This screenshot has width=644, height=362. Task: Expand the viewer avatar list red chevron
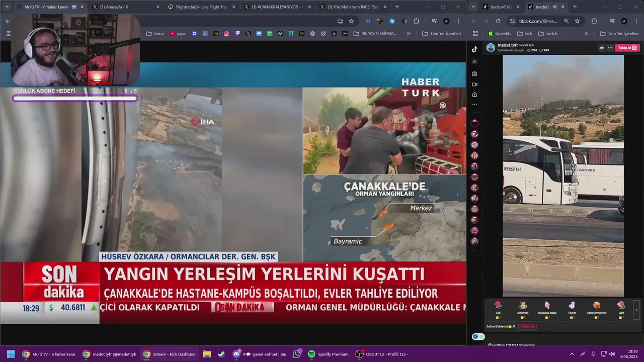tap(474, 250)
